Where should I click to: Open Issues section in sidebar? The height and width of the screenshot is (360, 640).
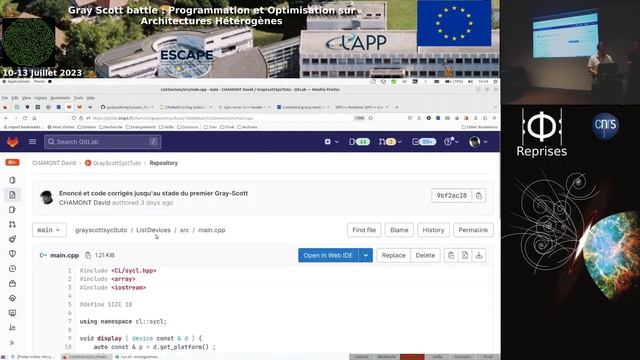coord(12,209)
